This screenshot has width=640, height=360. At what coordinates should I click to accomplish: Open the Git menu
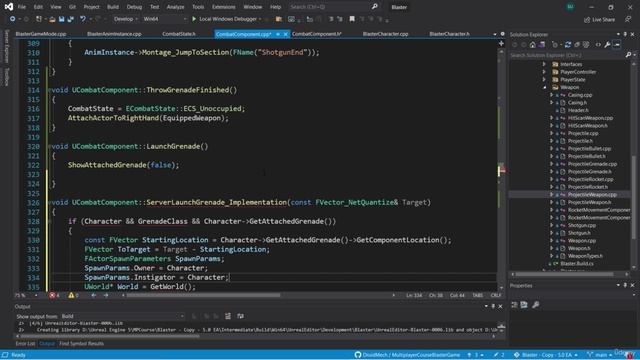72,7
